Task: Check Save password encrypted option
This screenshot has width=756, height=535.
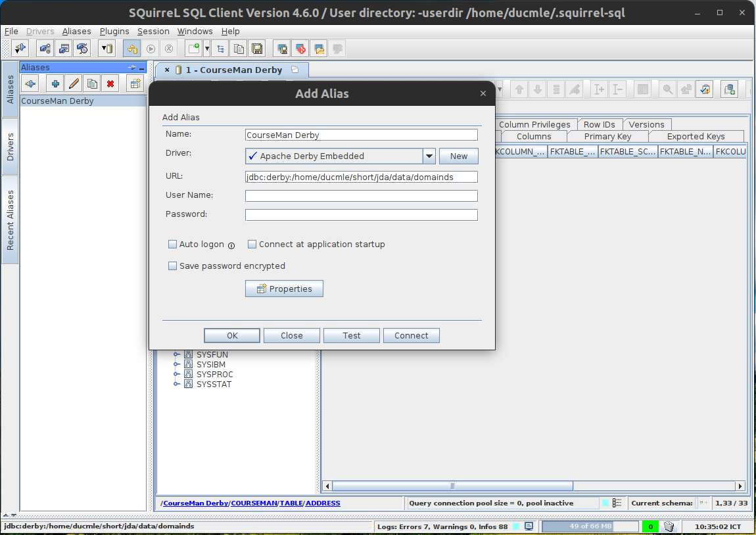Action: [172, 266]
